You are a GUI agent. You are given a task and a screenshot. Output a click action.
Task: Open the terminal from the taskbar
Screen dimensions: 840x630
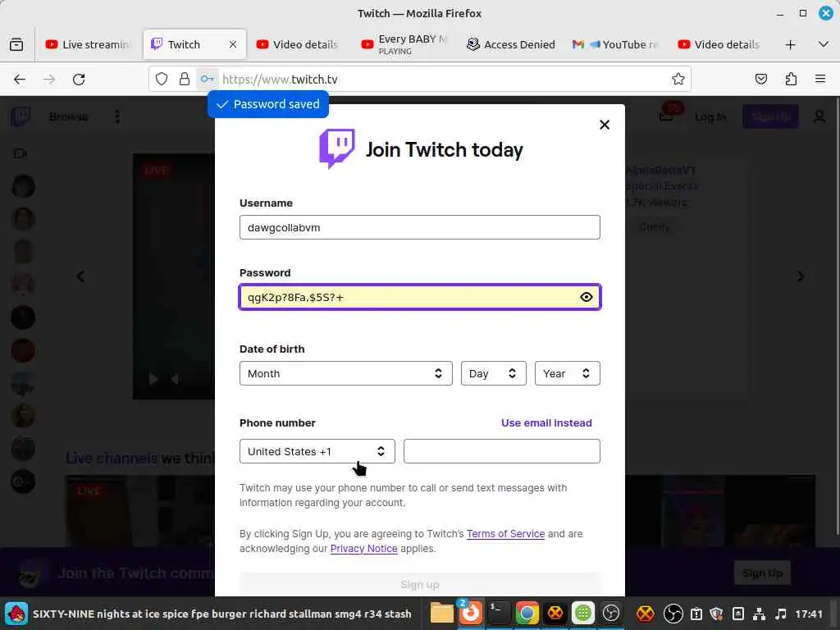(x=498, y=613)
